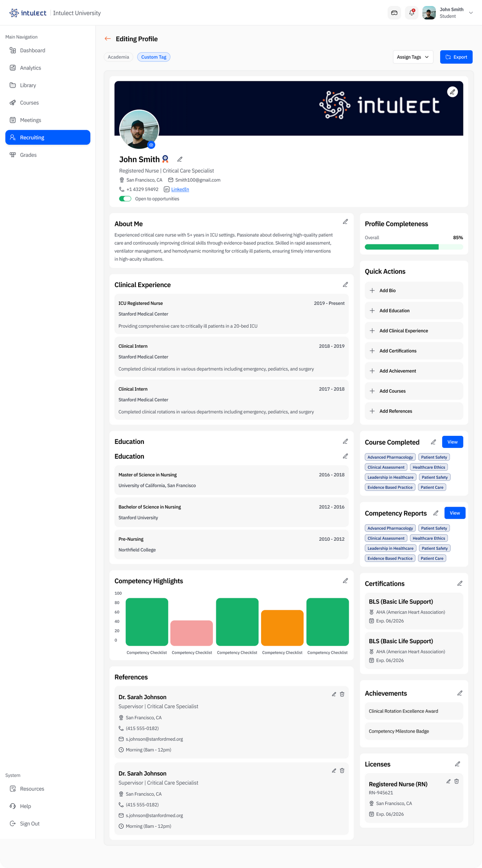View Competency Reports
The width and height of the screenshot is (482, 868).
[x=455, y=513]
